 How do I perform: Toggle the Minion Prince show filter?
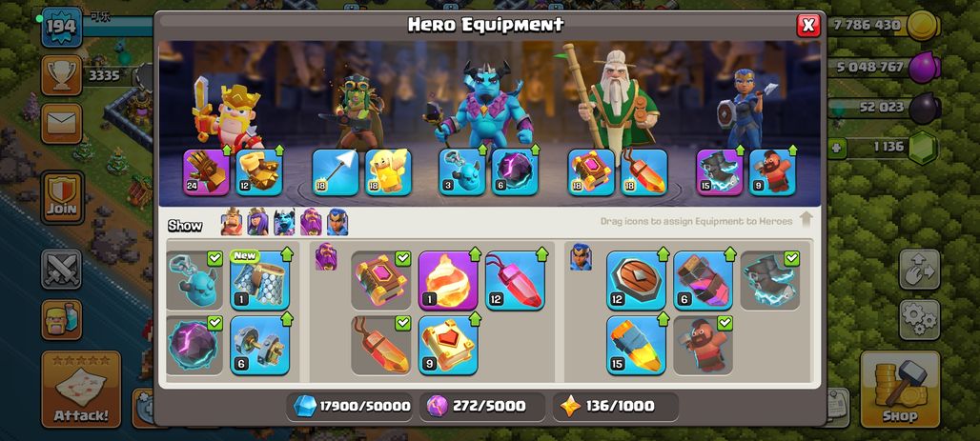(284, 222)
